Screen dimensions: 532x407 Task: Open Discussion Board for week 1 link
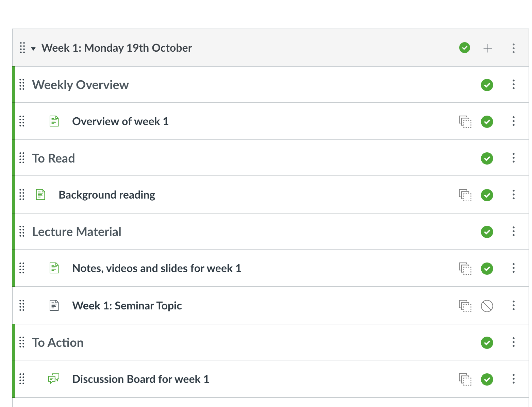coord(140,379)
